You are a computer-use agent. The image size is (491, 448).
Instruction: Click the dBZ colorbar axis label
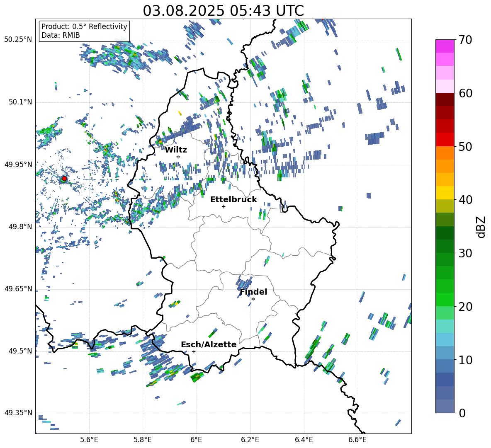pos(481,227)
